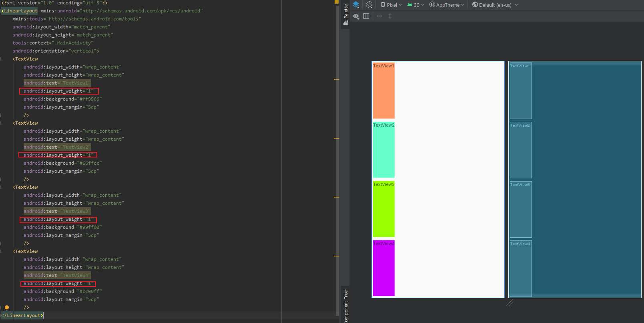Open the Orientation for Preview button

click(x=369, y=5)
